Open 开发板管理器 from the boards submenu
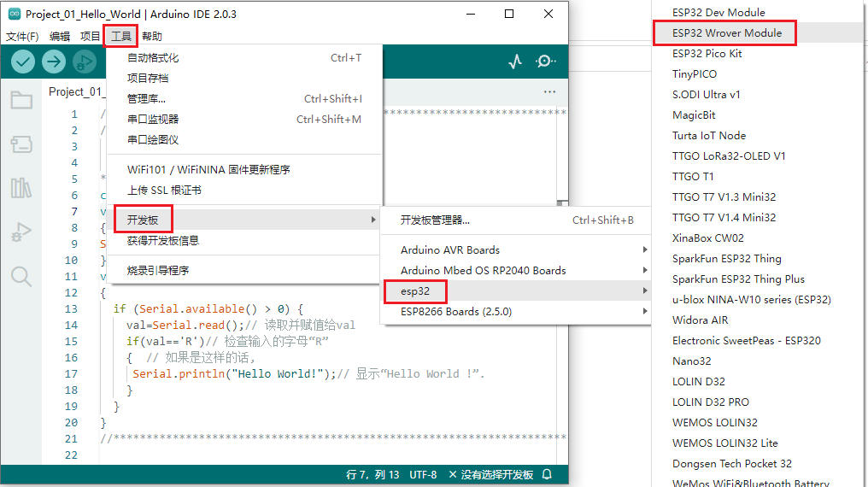The image size is (868, 487). 435,220
